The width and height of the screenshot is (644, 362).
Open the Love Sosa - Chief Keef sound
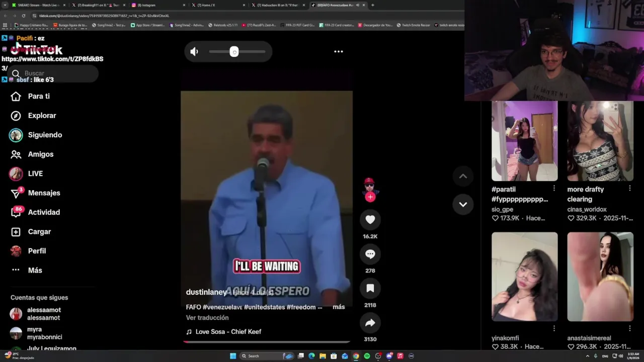224,332
